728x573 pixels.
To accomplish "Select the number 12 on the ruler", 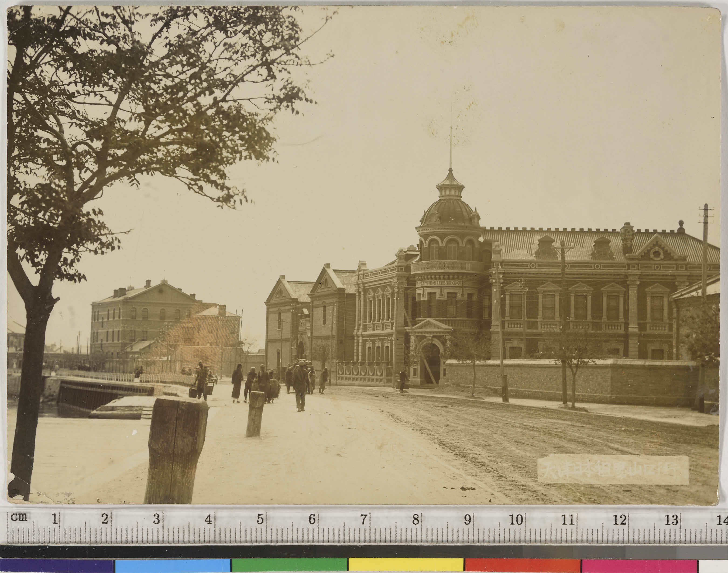I will (x=619, y=519).
